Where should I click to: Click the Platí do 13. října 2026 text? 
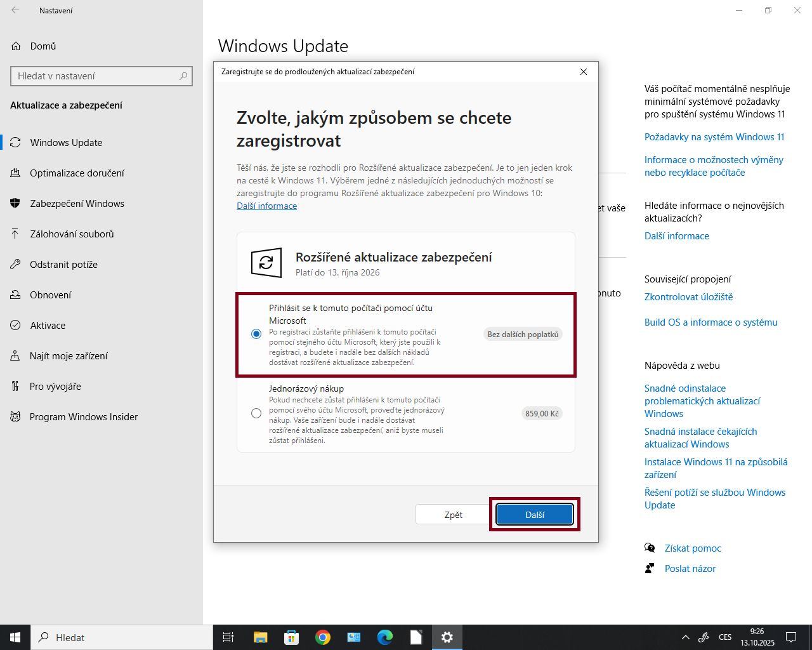click(x=337, y=273)
